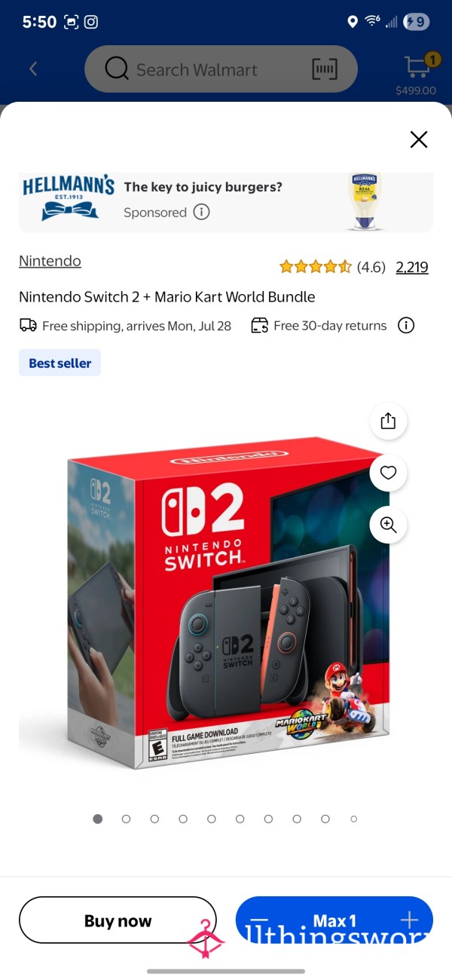452x980 pixels.
Task: View free 30-day returns info icon
Action: click(406, 326)
